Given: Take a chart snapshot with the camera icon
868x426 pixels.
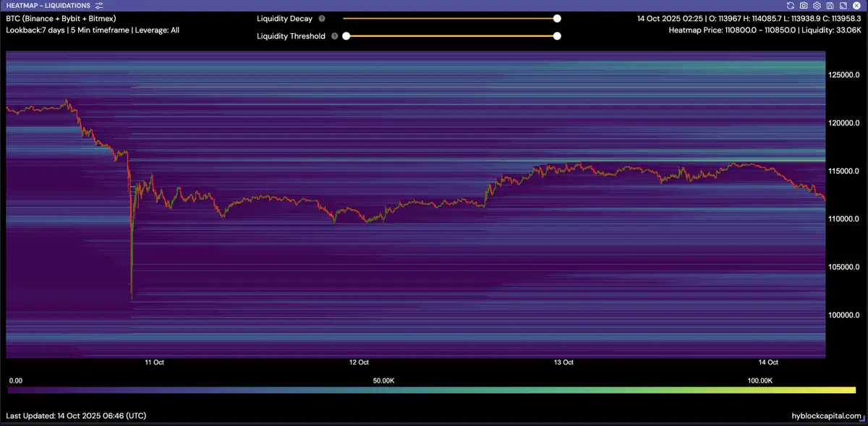Looking at the screenshot, I should (804, 5).
